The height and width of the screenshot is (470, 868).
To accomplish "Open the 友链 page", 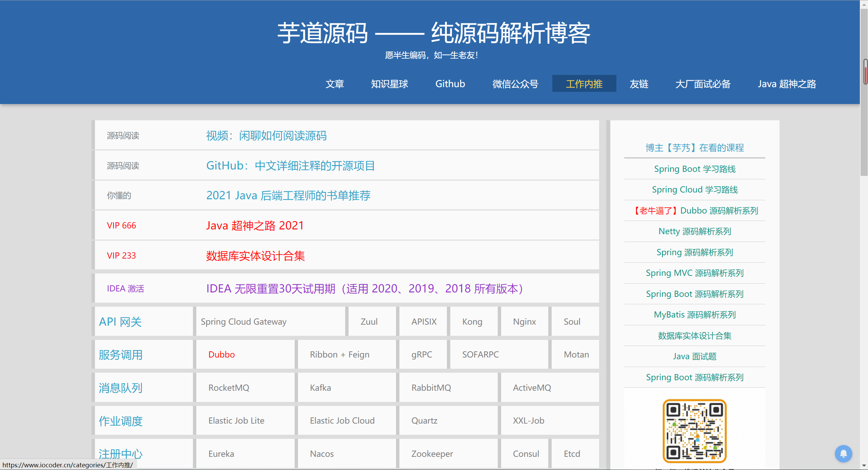I will 639,84.
